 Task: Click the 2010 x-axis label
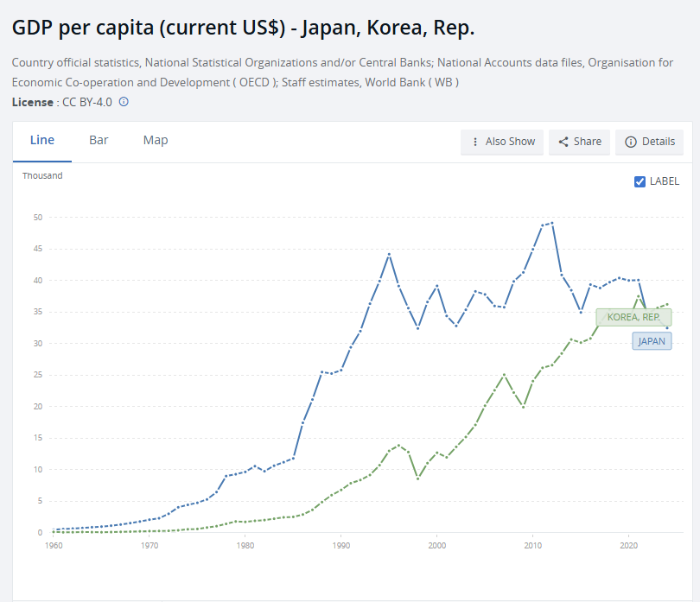(532, 545)
